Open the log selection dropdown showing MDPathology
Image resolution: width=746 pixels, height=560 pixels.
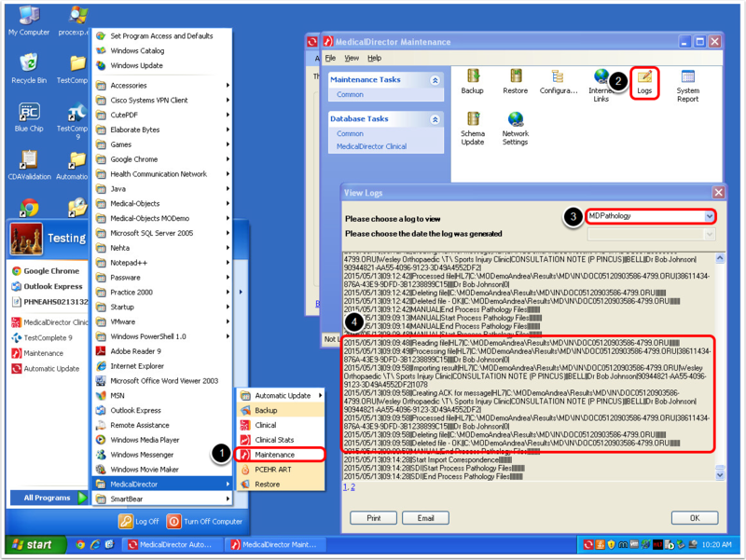click(x=709, y=216)
